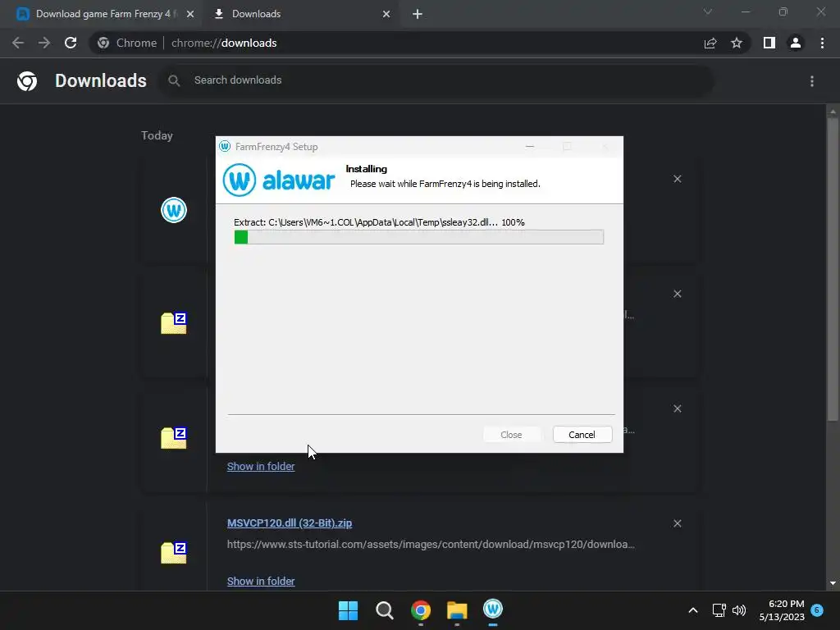Click the Alawar installer file icon in downloads
840x630 pixels.
pyautogui.click(x=174, y=210)
